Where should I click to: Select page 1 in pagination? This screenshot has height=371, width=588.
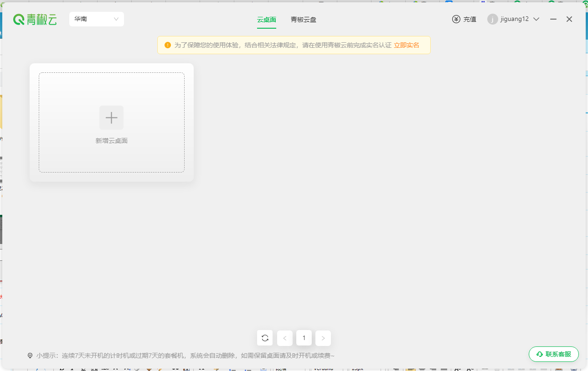click(x=304, y=338)
